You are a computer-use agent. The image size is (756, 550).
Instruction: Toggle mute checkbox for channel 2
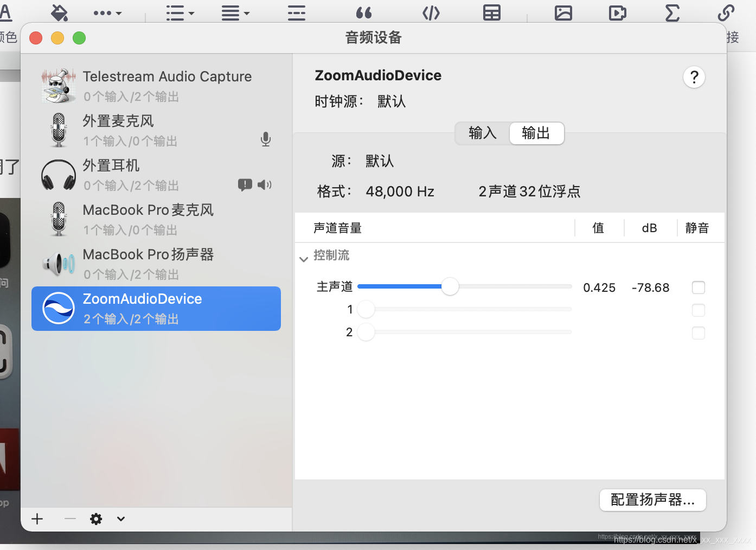(699, 333)
